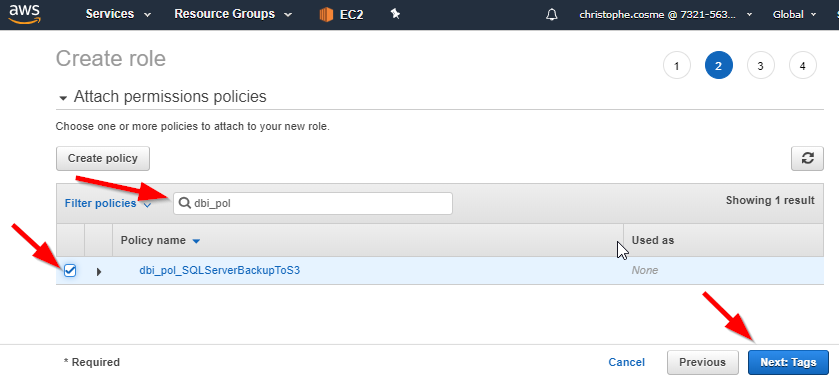Expand Resource Groups dropdown
839x380 pixels.
tap(233, 14)
